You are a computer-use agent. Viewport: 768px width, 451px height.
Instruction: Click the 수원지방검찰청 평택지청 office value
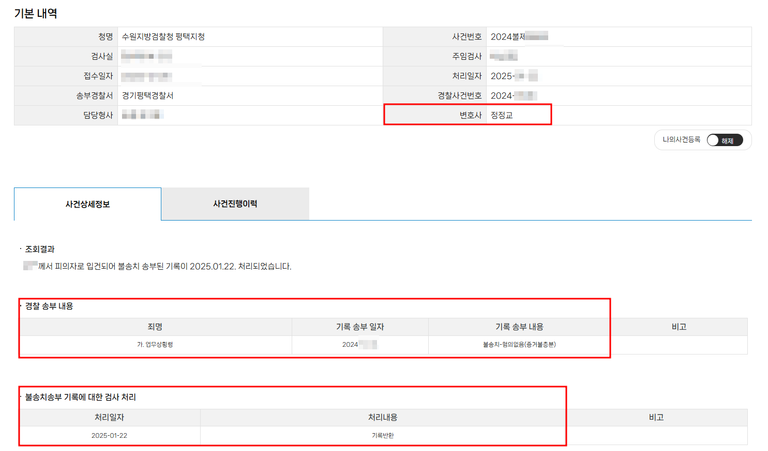pyautogui.click(x=163, y=36)
